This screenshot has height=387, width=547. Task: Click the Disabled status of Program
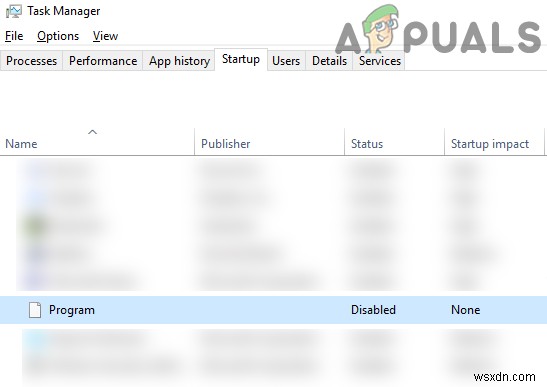[373, 310]
